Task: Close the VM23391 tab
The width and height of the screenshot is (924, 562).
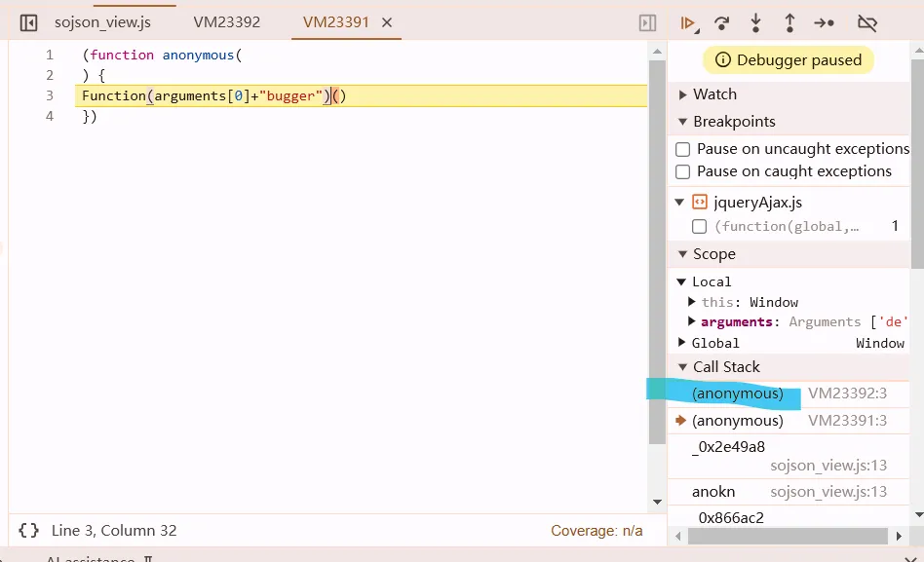Action: pyautogui.click(x=387, y=22)
